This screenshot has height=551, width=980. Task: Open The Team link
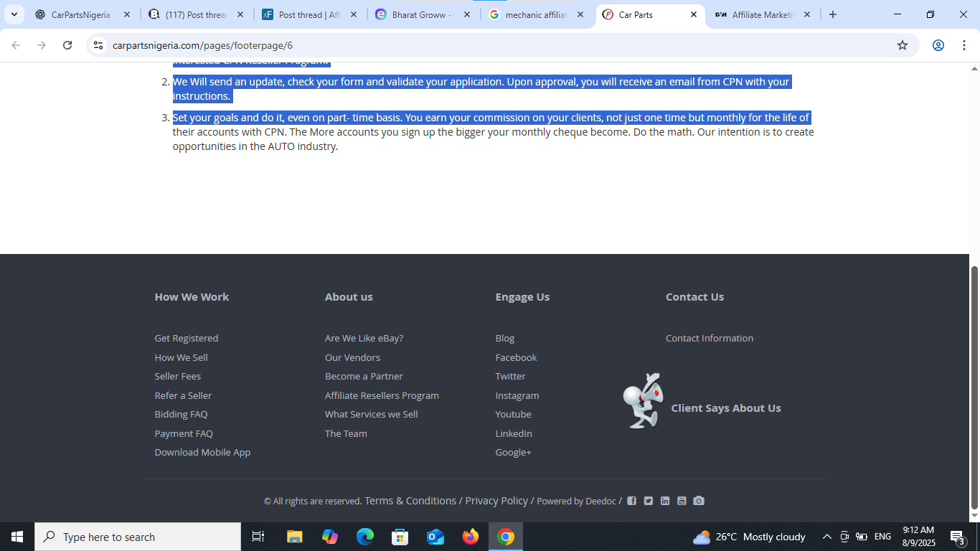[x=346, y=433]
